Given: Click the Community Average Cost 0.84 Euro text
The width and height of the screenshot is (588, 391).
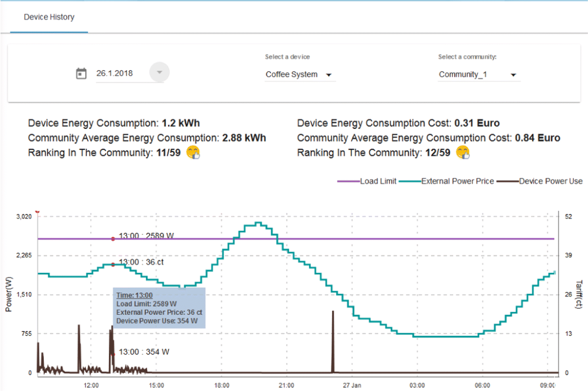Looking at the screenshot, I should (429, 138).
